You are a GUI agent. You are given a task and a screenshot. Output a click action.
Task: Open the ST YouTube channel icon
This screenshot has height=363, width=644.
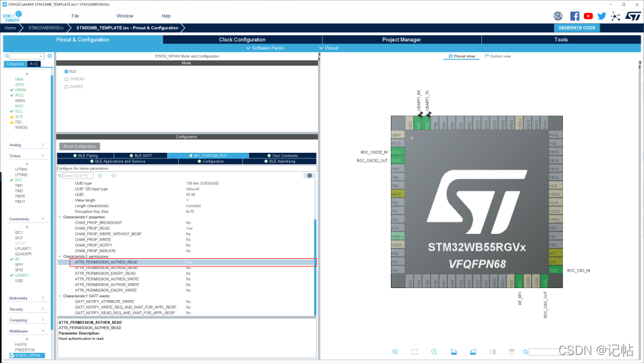click(x=588, y=16)
